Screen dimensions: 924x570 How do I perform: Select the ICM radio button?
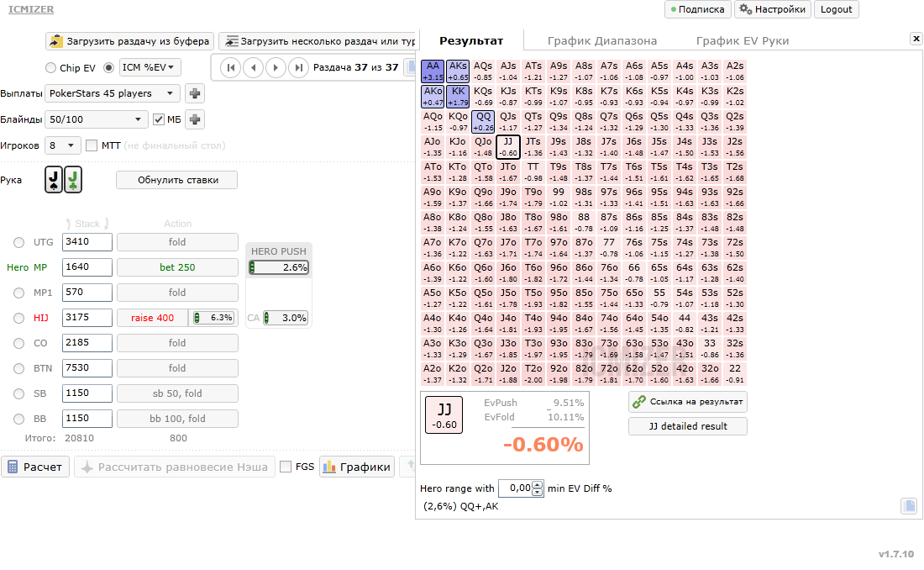click(108, 68)
